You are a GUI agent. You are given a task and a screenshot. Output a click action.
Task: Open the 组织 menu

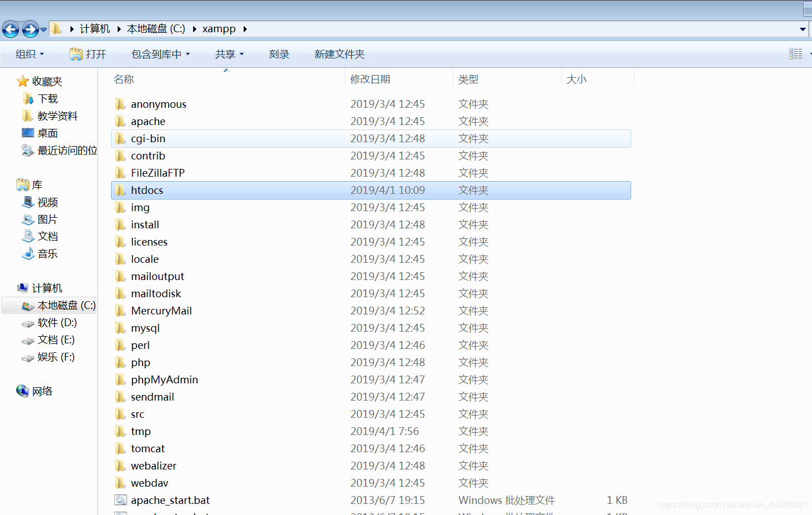point(30,54)
